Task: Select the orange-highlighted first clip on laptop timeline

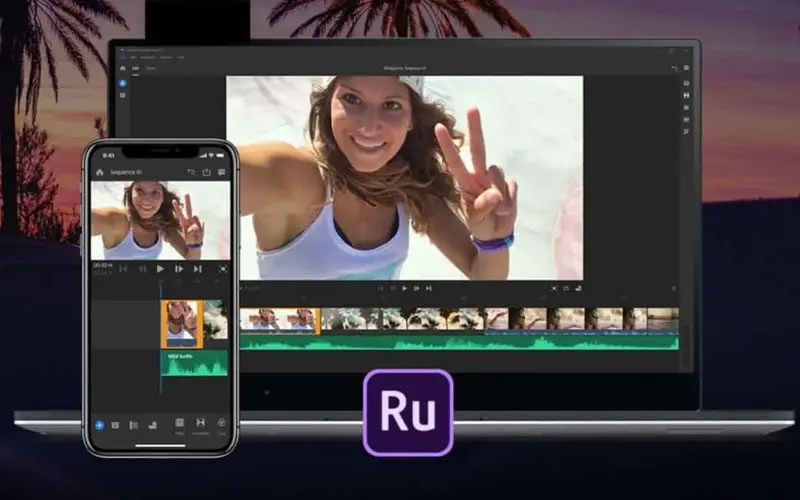Action: [x=279, y=318]
